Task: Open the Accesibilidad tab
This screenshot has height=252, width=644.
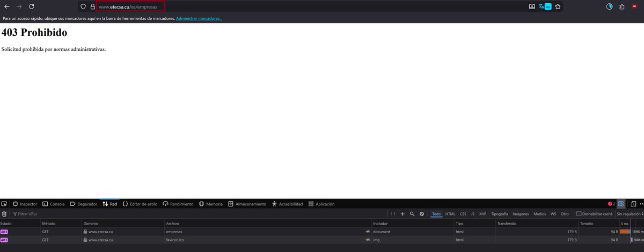Action: click(x=287, y=204)
